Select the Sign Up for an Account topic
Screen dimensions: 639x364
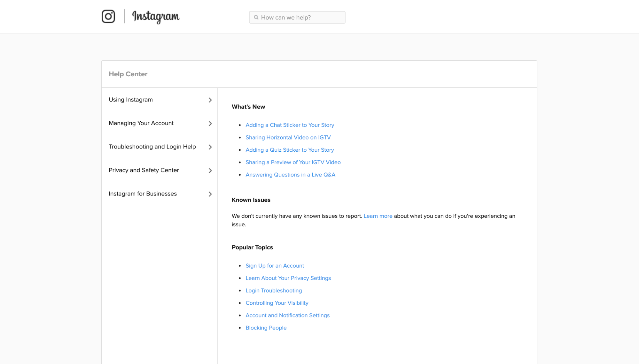click(x=275, y=265)
